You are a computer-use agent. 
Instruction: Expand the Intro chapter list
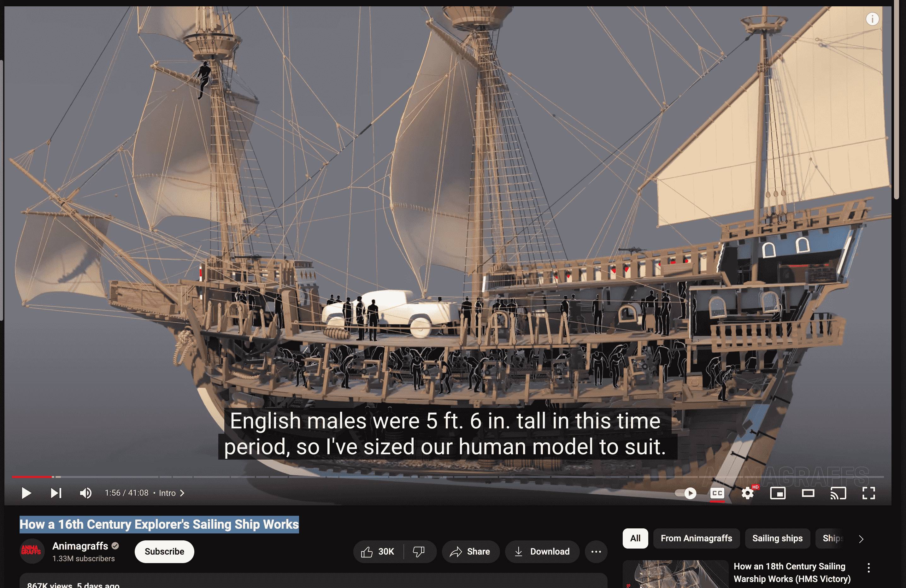172,493
